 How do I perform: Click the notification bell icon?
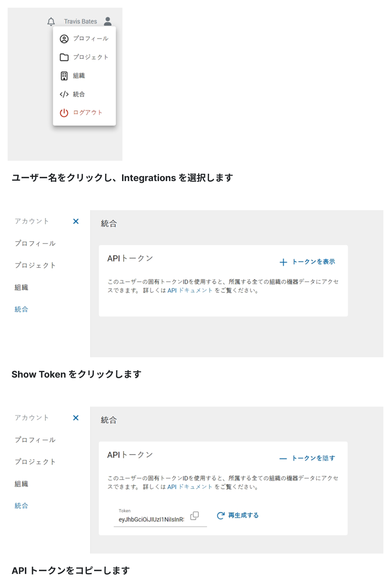pyautogui.click(x=51, y=21)
